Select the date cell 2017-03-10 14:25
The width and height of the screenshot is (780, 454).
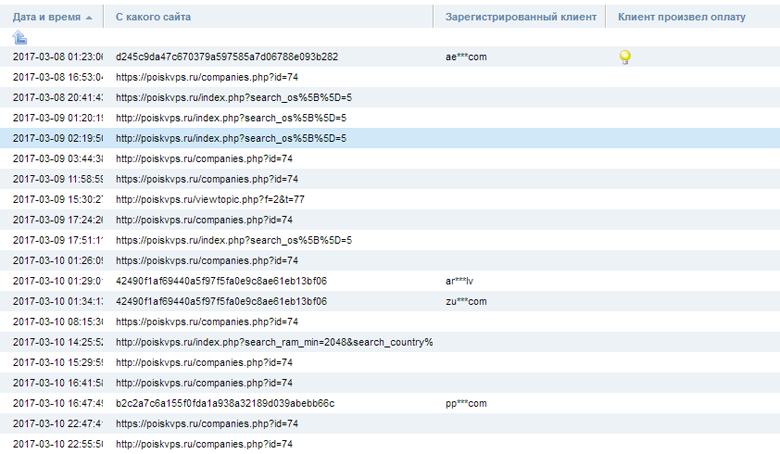pos(58,342)
